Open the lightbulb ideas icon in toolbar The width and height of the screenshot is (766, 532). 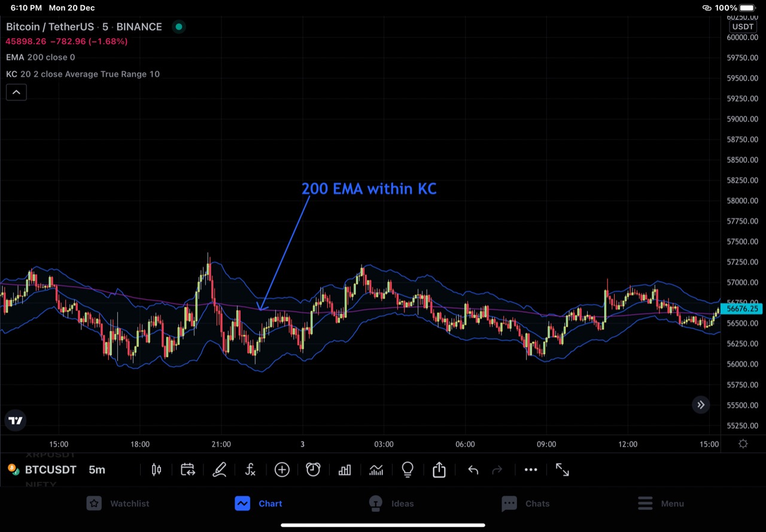tap(408, 470)
